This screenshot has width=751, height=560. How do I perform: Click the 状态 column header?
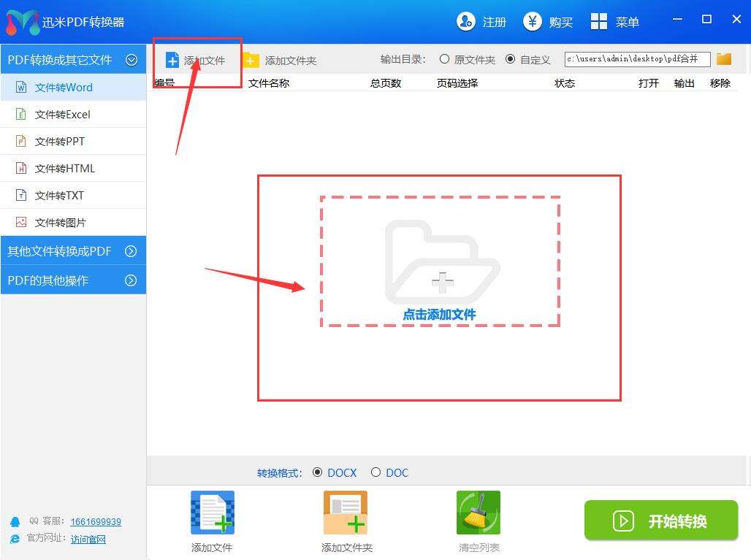(x=565, y=83)
